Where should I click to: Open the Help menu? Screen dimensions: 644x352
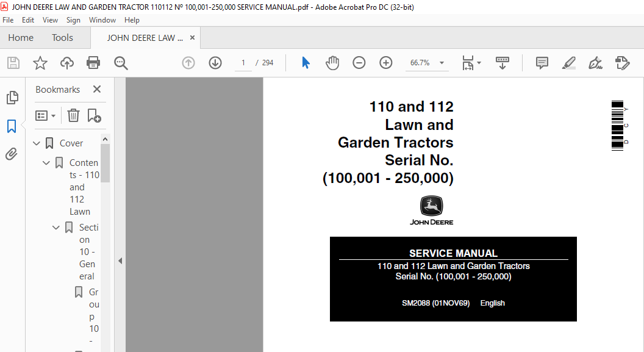132,20
